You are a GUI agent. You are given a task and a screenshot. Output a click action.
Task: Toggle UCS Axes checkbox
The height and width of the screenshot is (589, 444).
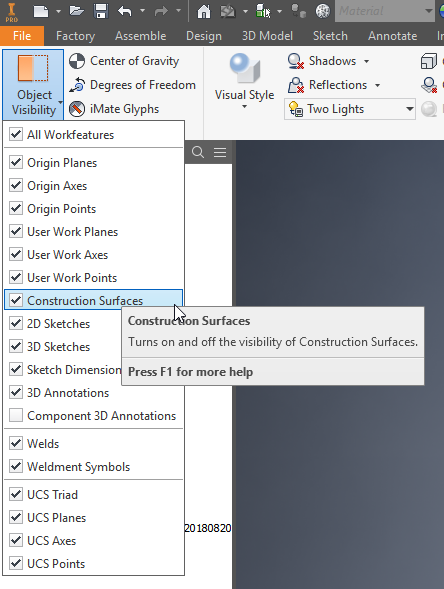(x=16, y=540)
